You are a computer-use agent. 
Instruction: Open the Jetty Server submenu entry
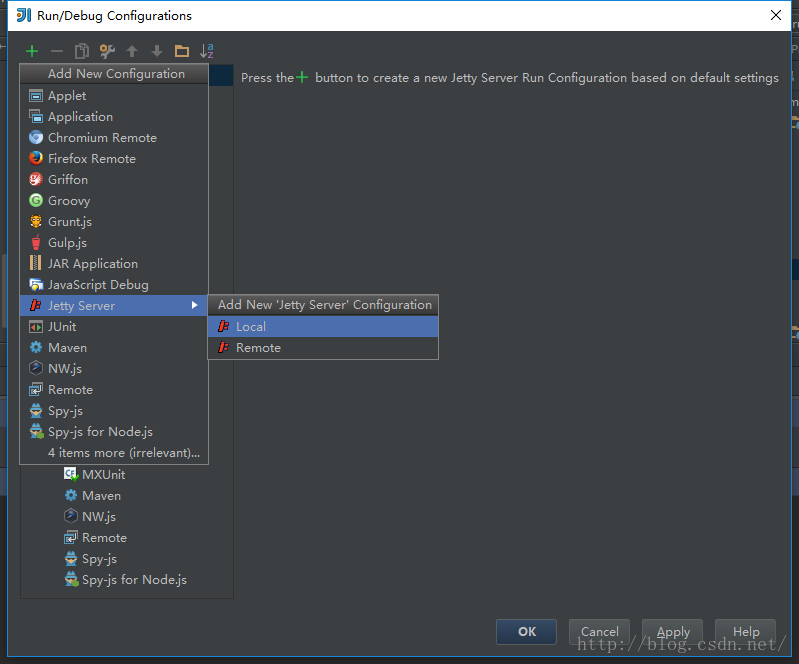114,306
